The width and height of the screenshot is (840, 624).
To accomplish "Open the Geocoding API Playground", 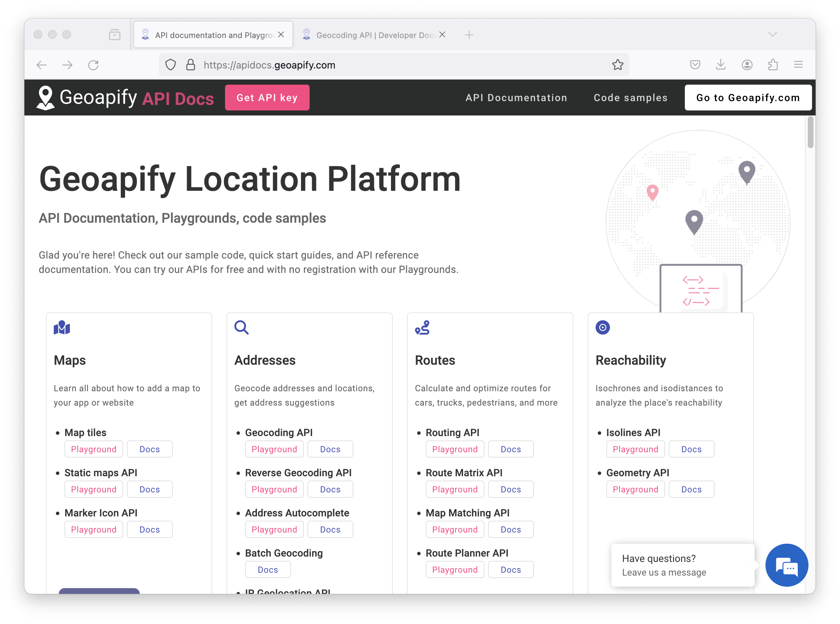I will pyautogui.click(x=275, y=449).
